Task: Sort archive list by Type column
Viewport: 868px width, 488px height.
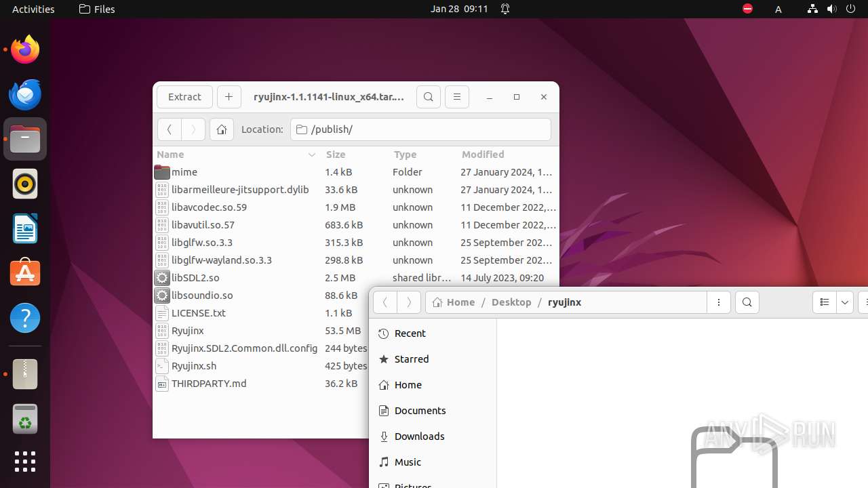Action: coord(423,155)
